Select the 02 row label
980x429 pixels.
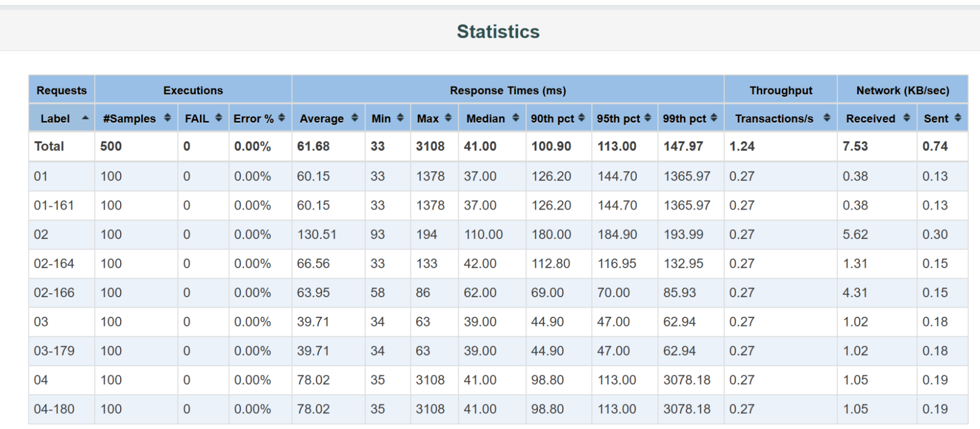point(41,234)
